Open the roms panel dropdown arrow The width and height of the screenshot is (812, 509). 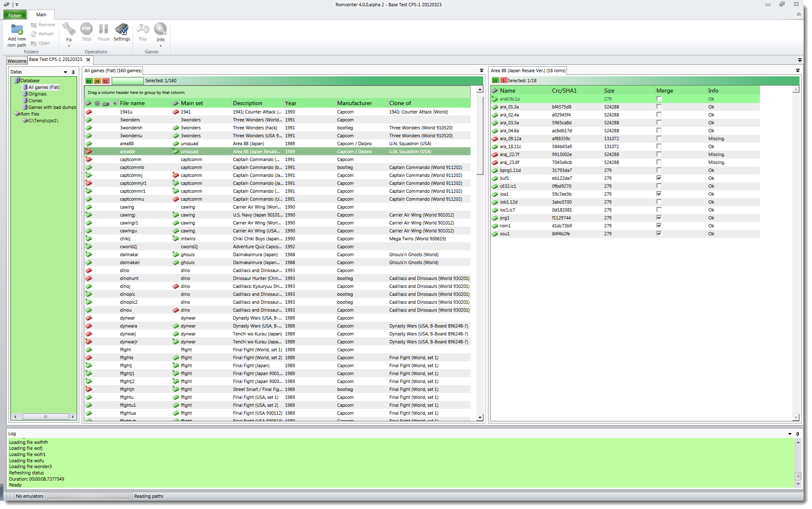pos(798,71)
